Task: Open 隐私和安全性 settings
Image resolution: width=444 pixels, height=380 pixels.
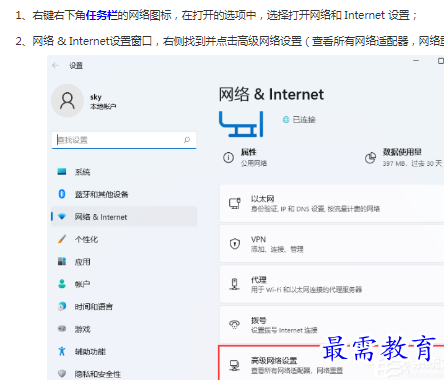Action: [124, 374]
